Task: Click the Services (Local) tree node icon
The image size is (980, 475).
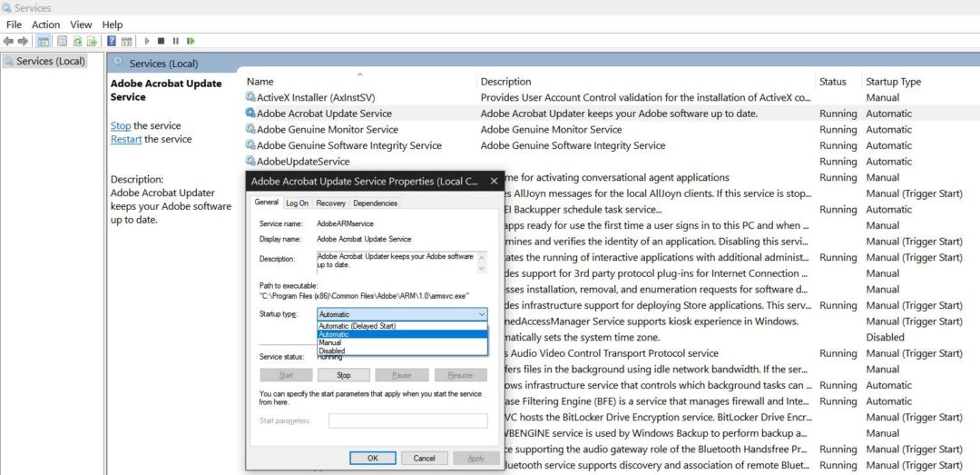Action: click(x=9, y=61)
